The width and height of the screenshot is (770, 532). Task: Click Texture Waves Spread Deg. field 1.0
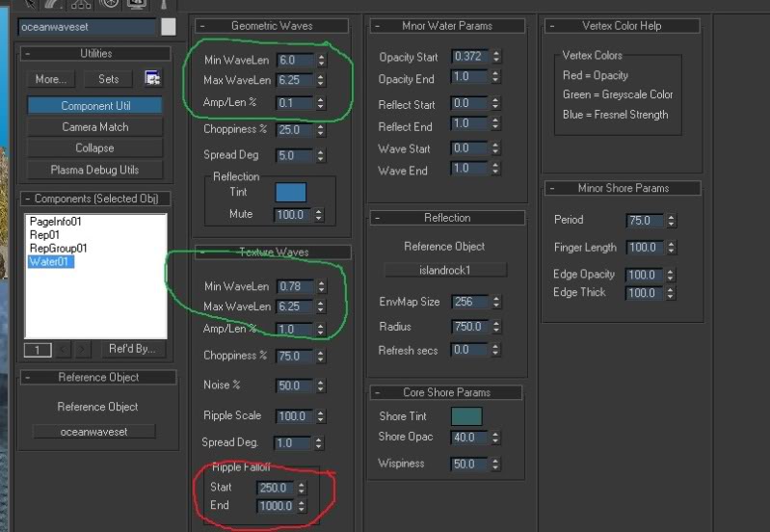tap(294, 443)
